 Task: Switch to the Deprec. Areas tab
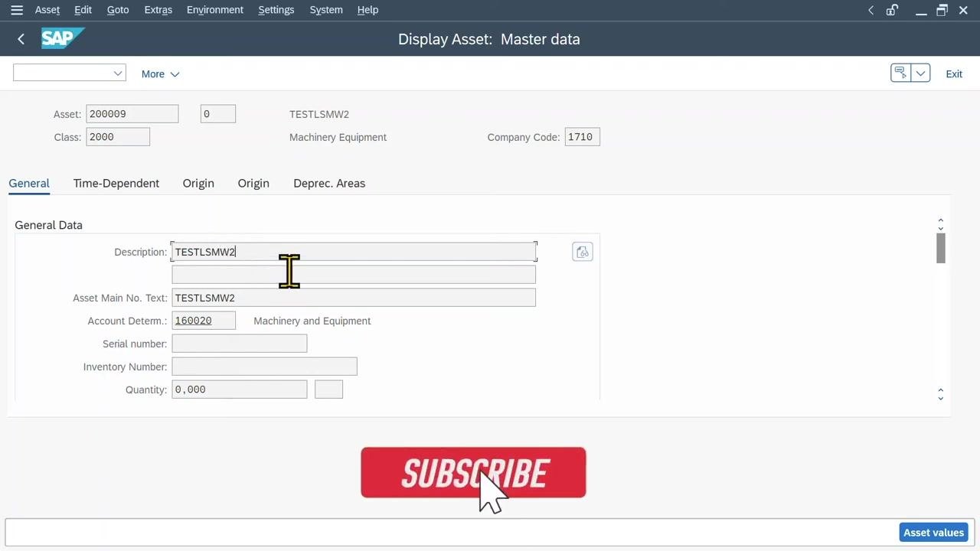coord(329,183)
